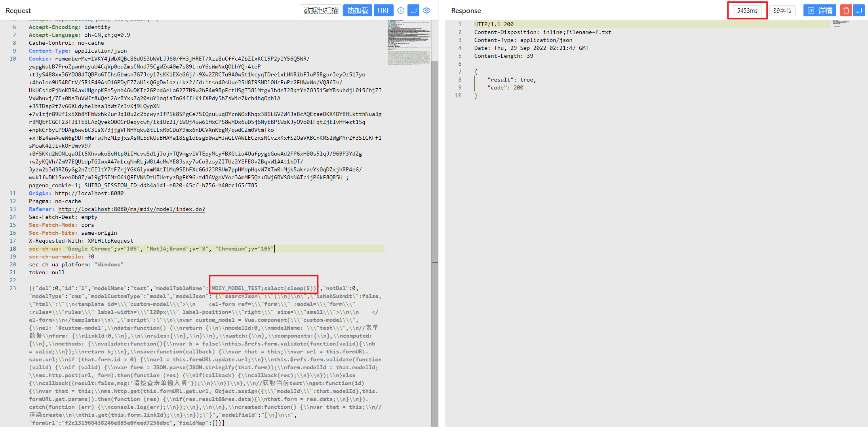
Task: Toggle word wrap in Response panel
Action: 859,11
